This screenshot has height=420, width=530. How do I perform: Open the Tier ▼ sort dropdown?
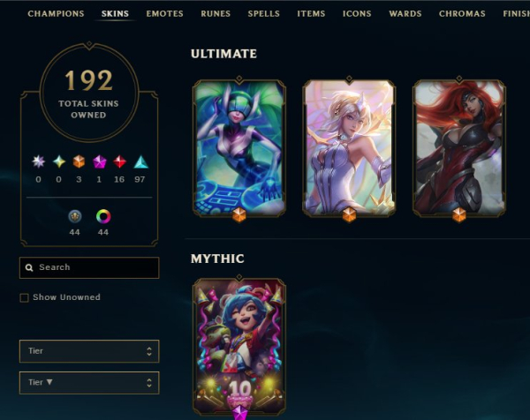pos(89,383)
